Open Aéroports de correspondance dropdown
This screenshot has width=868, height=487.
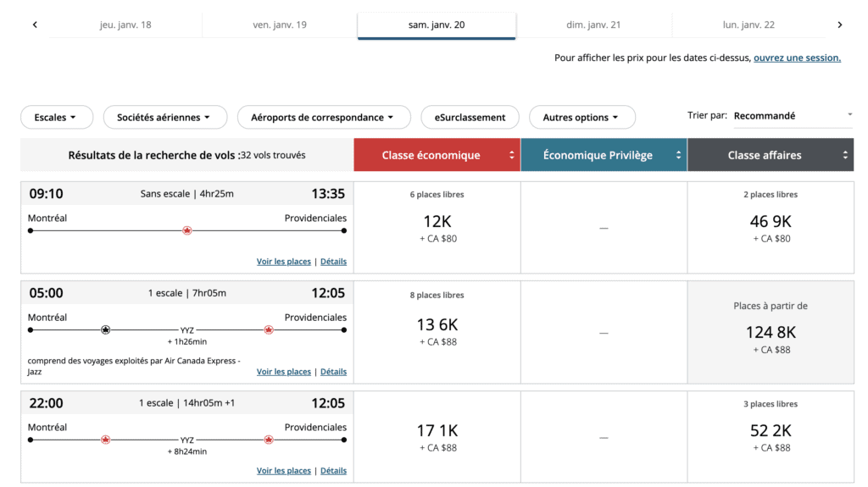coord(324,117)
